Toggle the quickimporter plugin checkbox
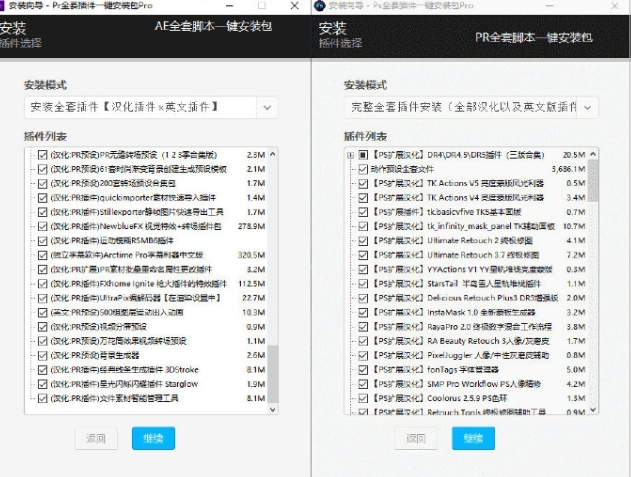The image size is (631, 477). click(43, 198)
